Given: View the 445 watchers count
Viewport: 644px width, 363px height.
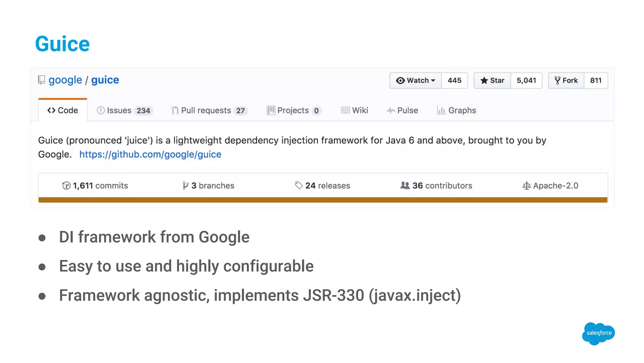Looking at the screenshot, I should pos(454,81).
